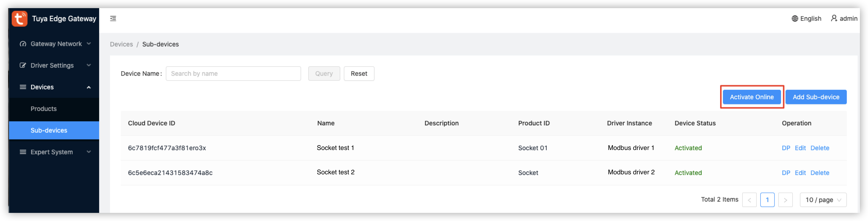Screen dimensions: 868x221
Task: Select page 1 in pagination
Action: (x=767, y=200)
